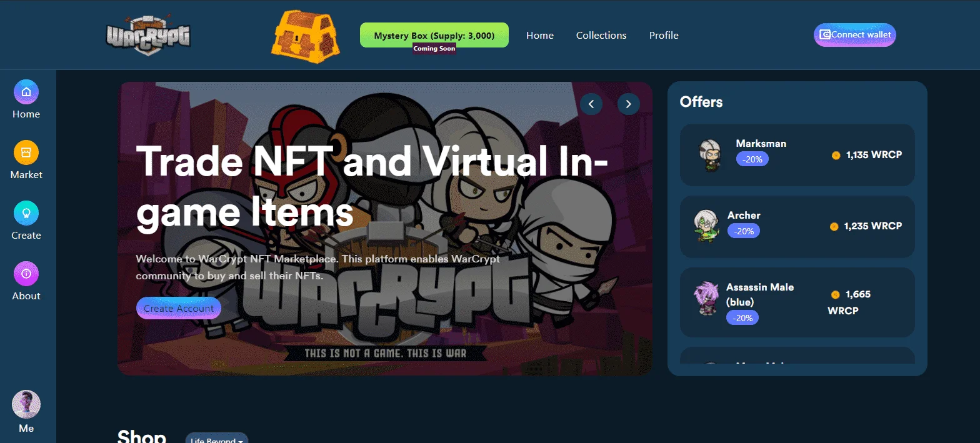Click the Trade NFT banner headline

click(x=372, y=187)
